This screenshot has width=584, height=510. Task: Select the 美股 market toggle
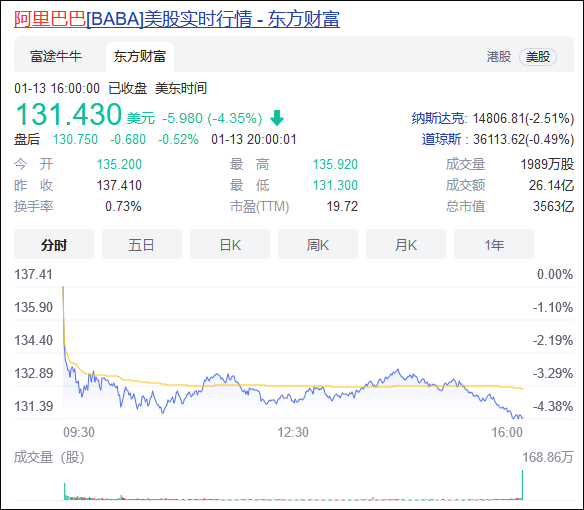point(538,57)
